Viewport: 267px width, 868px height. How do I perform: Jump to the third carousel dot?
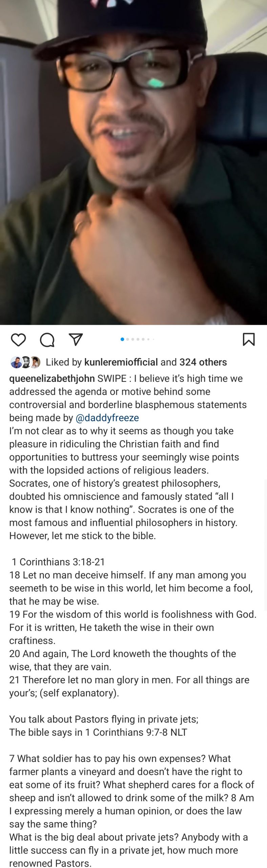click(133, 339)
